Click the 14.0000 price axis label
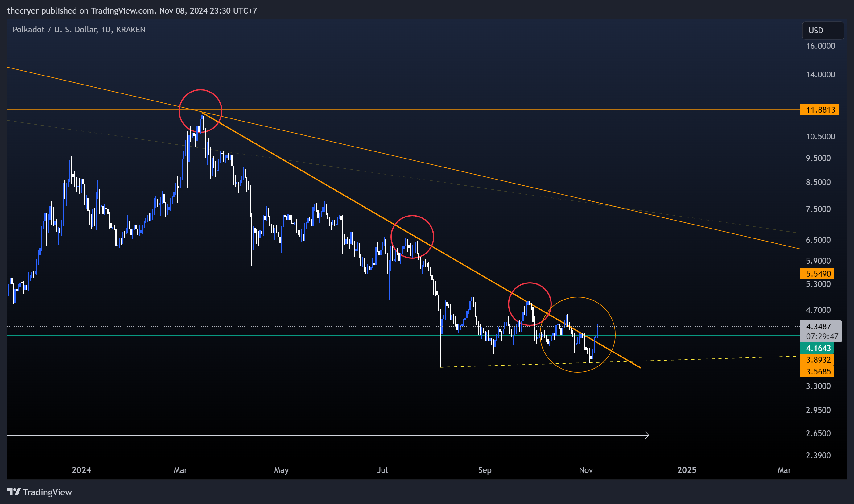The height and width of the screenshot is (504, 854). pyautogui.click(x=820, y=74)
